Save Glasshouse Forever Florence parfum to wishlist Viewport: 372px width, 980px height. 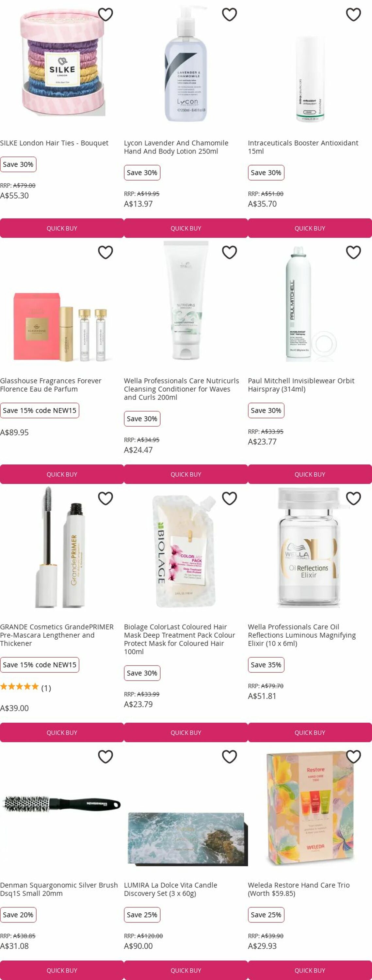[x=105, y=252]
